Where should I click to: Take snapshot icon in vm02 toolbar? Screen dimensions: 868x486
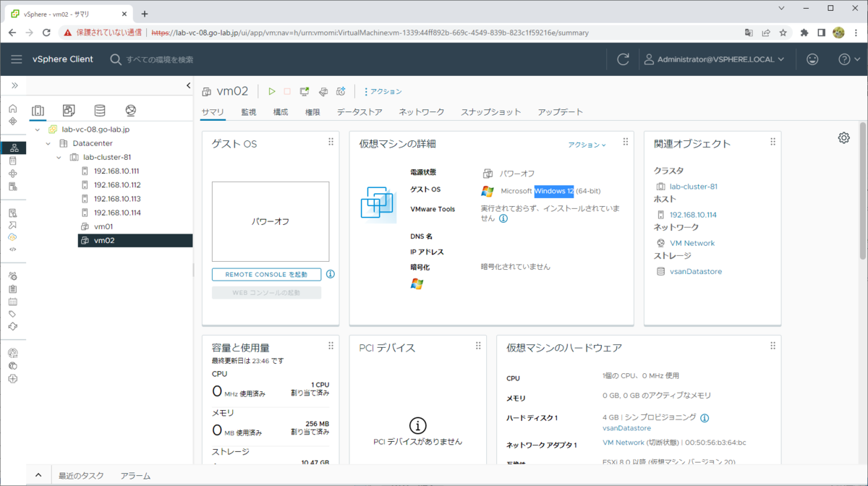[341, 92]
